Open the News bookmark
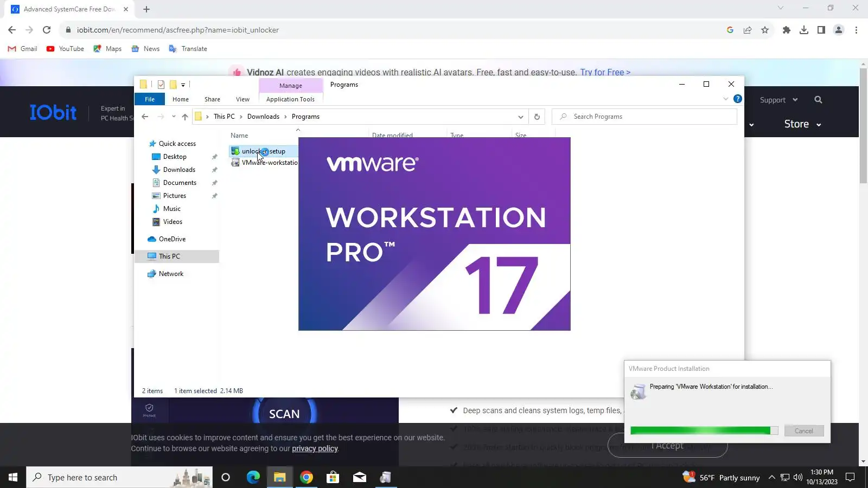This screenshot has height=488, width=868. coord(145,49)
